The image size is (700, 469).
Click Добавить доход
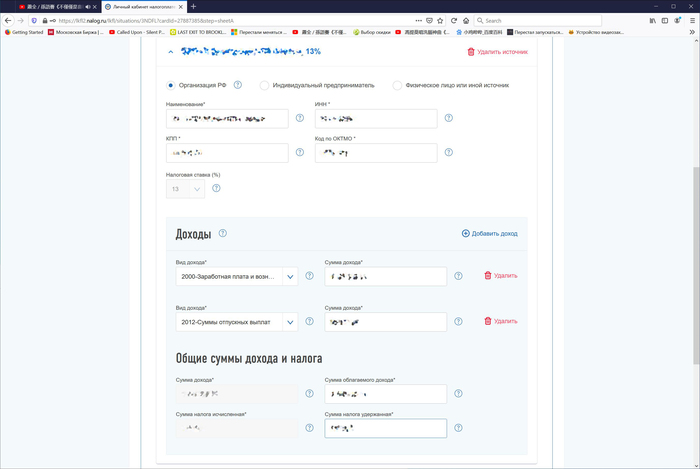point(490,233)
